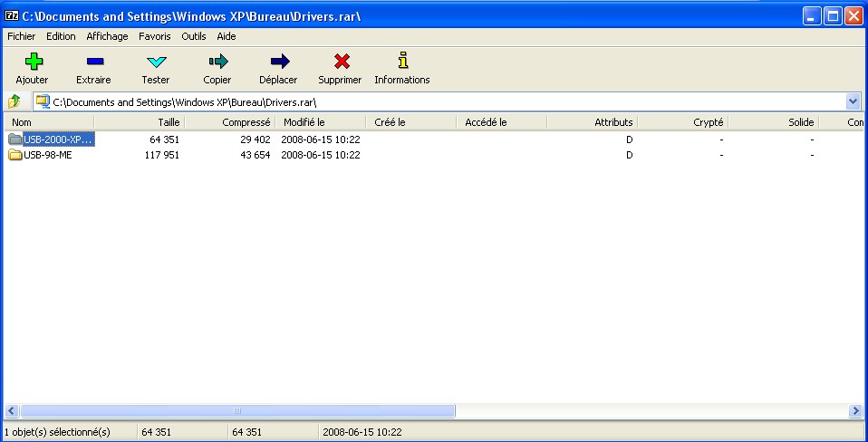The height and width of the screenshot is (442, 868).
Task: Sort by the Modifié le column
Action: (321, 122)
